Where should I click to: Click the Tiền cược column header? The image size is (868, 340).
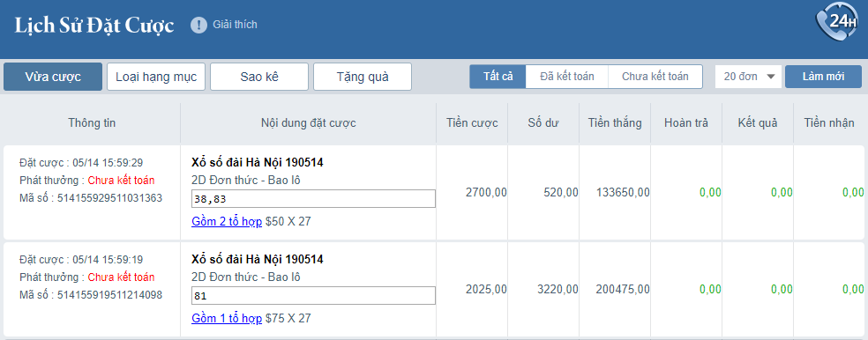(x=472, y=122)
